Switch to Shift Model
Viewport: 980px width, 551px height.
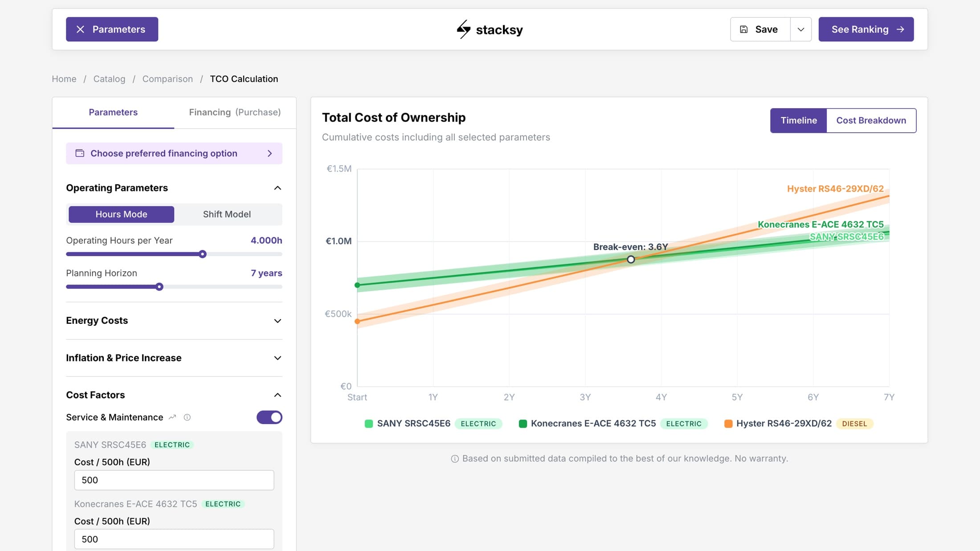tap(227, 214)
